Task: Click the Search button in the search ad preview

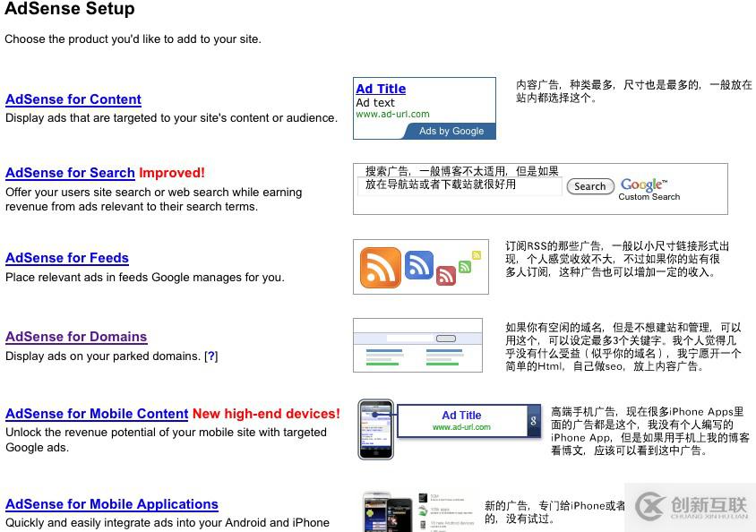Action: 590,186
